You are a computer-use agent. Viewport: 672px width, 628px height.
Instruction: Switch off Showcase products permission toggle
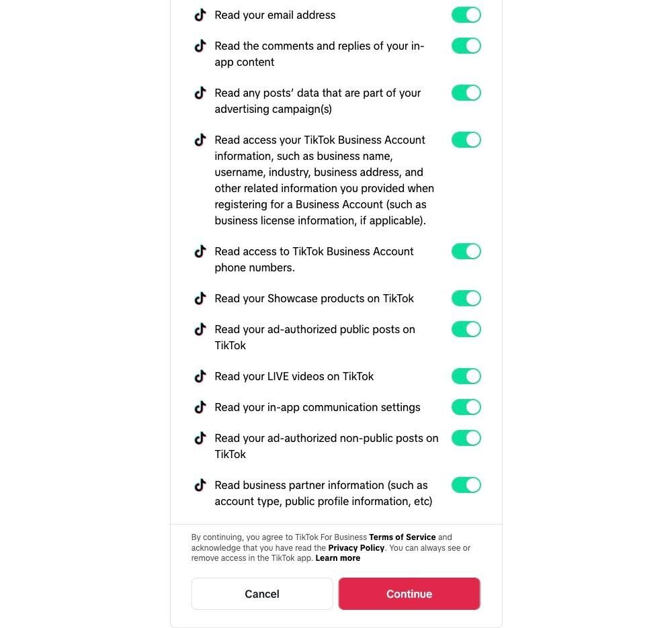[x=466, y=298]
